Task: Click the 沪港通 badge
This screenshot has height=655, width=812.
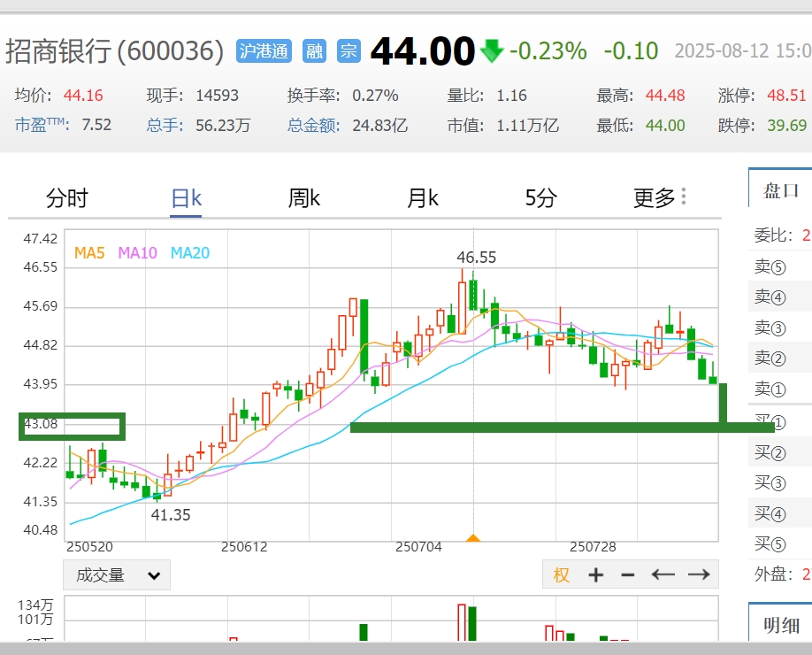Action: point(264,50)
